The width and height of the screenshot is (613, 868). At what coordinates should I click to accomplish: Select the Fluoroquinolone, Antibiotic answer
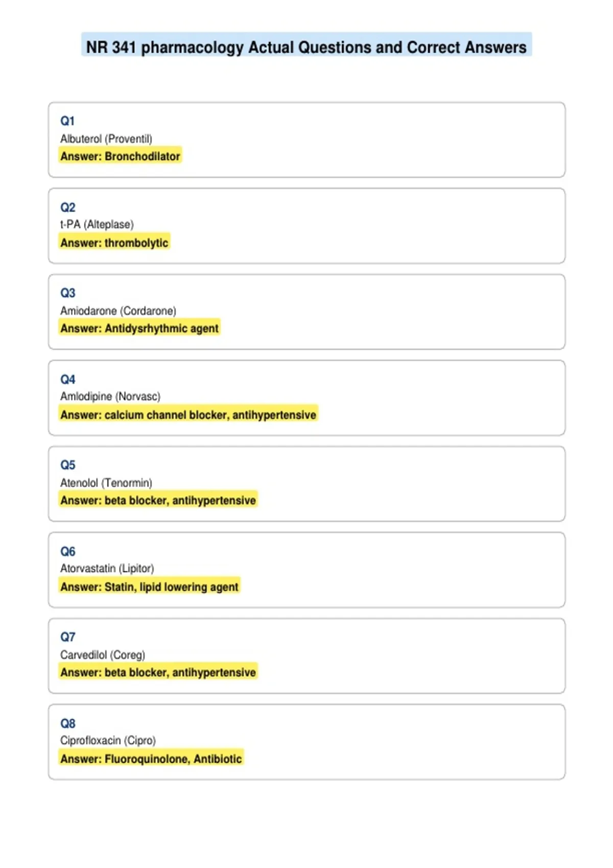(151, 759)
